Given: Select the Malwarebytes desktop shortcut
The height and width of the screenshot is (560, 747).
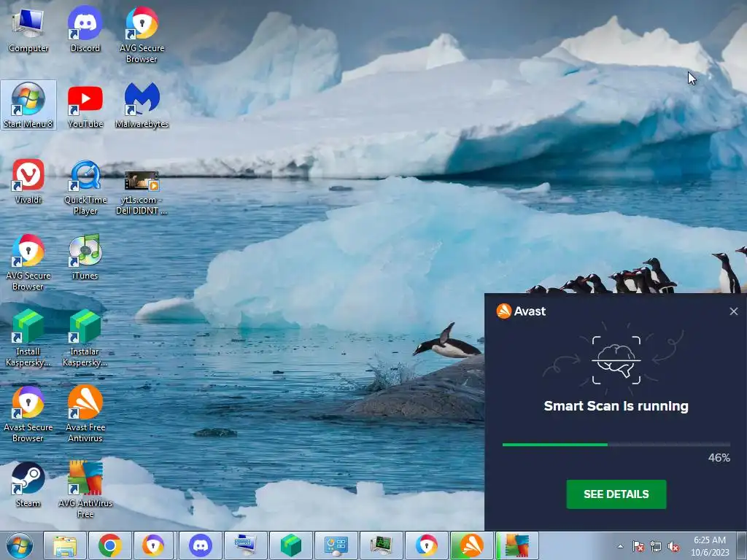Looking at the screenshot, I should tap(142, 106).
